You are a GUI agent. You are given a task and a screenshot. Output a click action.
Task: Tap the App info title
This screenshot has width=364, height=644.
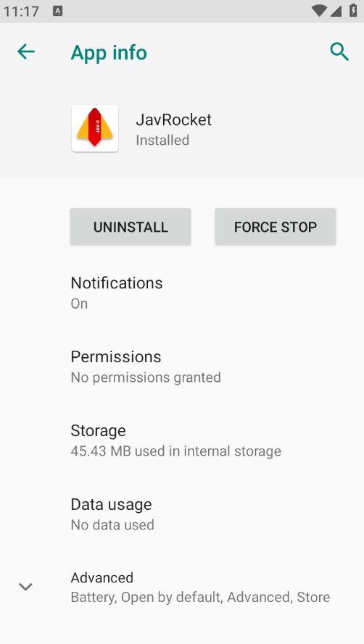click(109, 53)
